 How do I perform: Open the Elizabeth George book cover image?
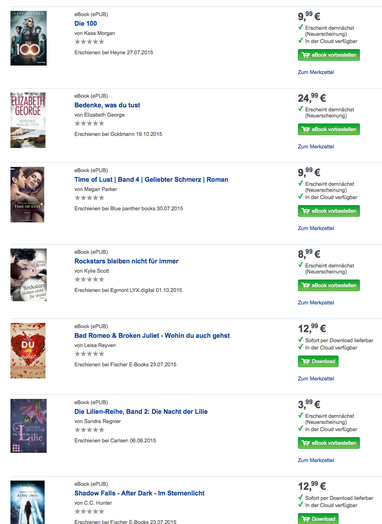tap(28, 120)
